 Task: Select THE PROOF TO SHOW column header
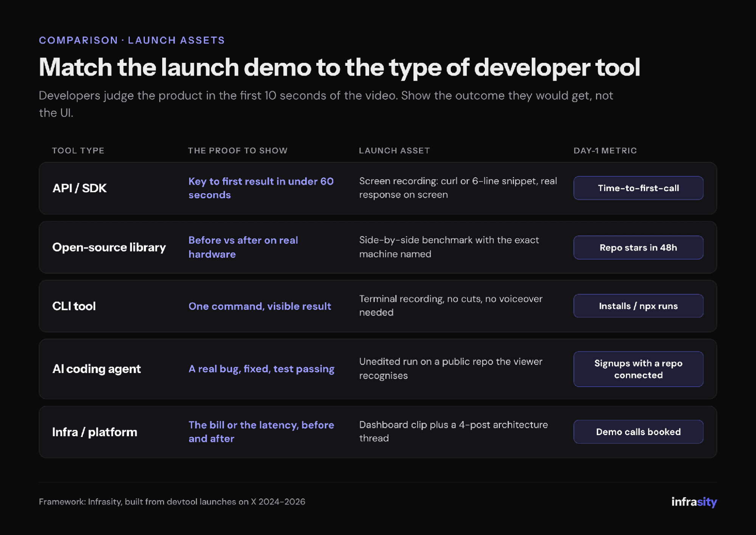click(238, 151)
